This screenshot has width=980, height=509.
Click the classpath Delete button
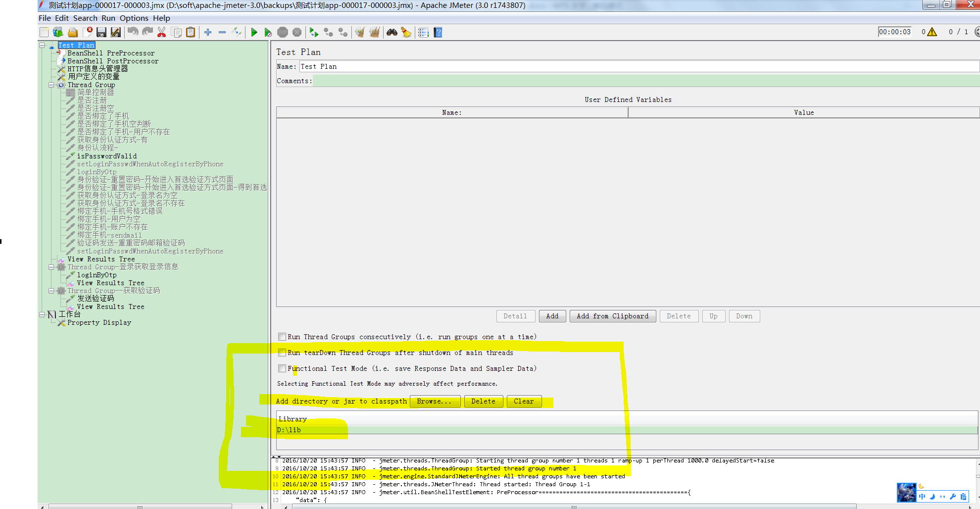[x=484, y=401]
